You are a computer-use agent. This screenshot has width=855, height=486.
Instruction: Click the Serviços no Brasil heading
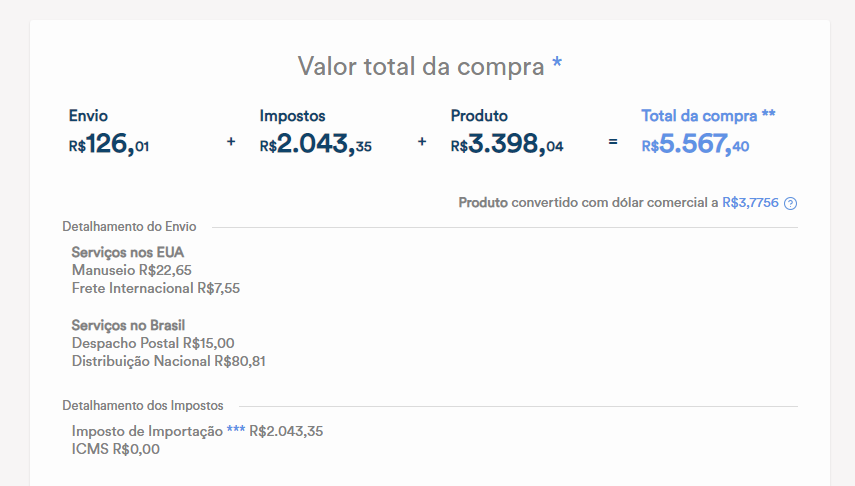point(128,325)
